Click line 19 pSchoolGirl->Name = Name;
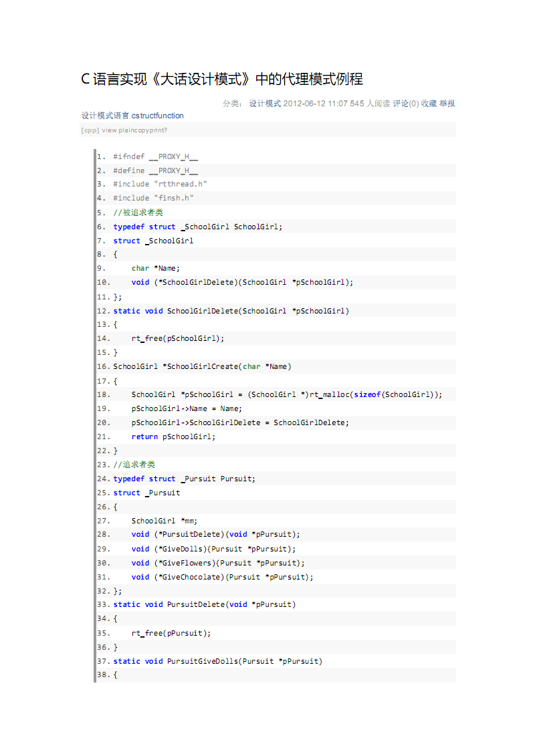535x756 pixels. 187,409
